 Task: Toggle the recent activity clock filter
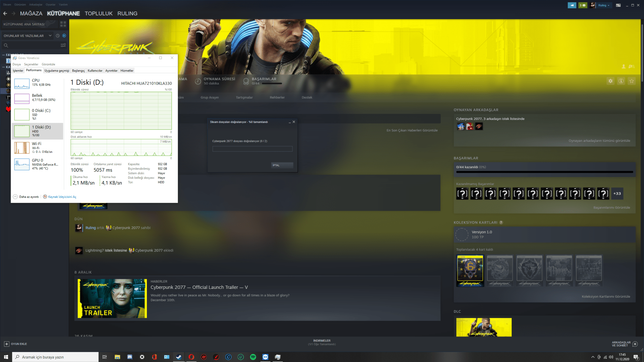pos(58,36)
